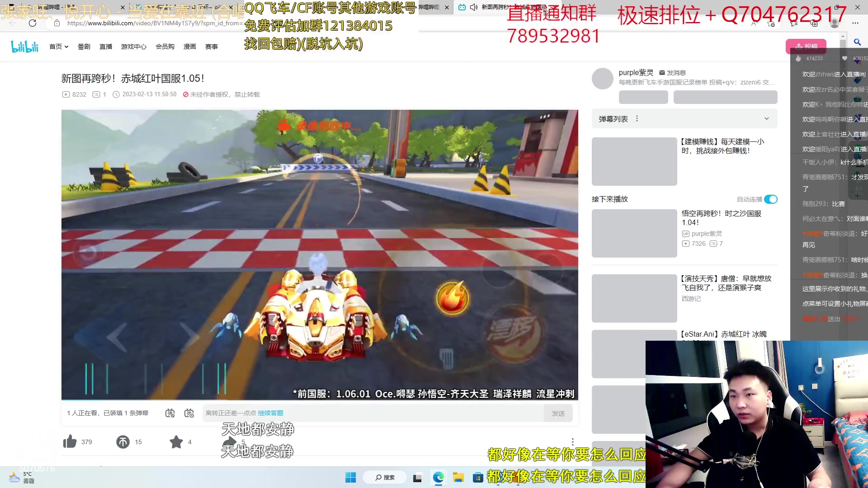Image resolution: width=868 pixels, height=488 pixels.
Task: Open Microsoft Edge from taskbar
Action: [x=438, y=477]
